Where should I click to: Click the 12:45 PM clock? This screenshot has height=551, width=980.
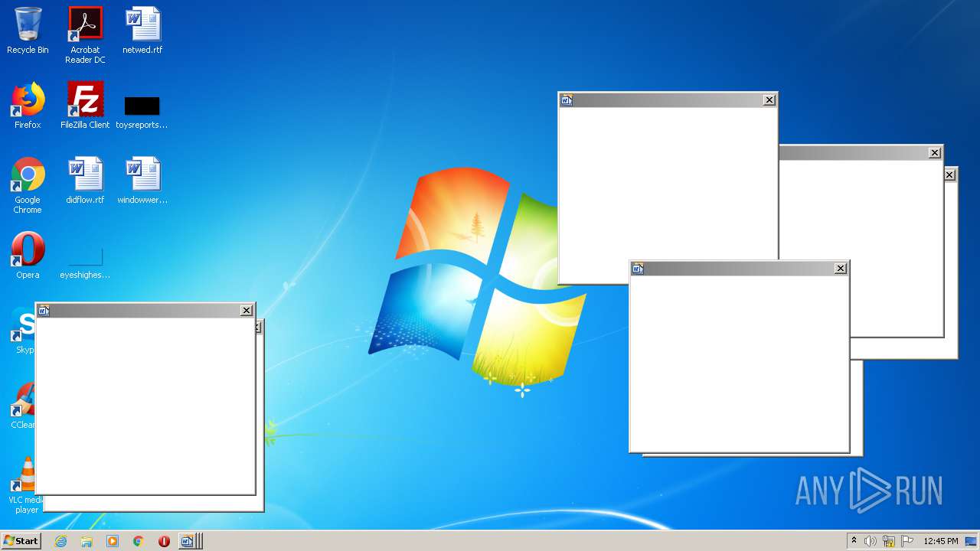pyautogui.click(x=941, y=541)
